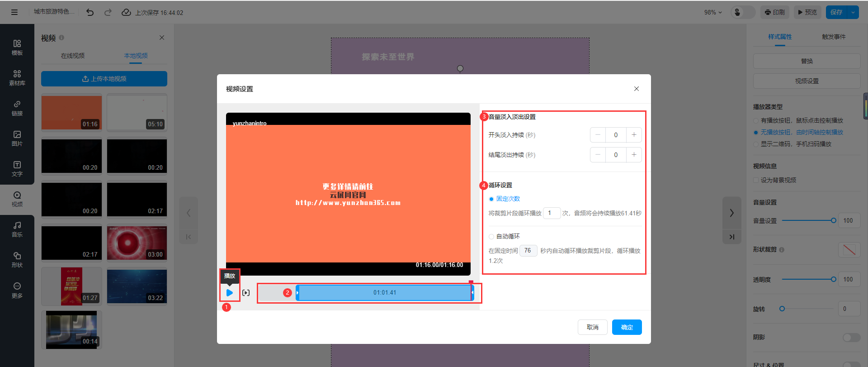Go to next page with right chevron
The width and height of the screenshot is (868, 367).
pyautogui.click(x=731, y=213)
